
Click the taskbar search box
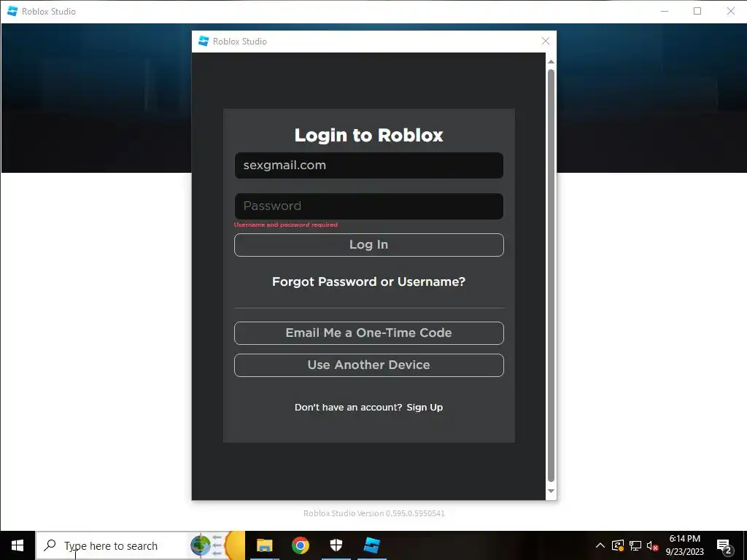pyautogui.click(x=140, y=545)
